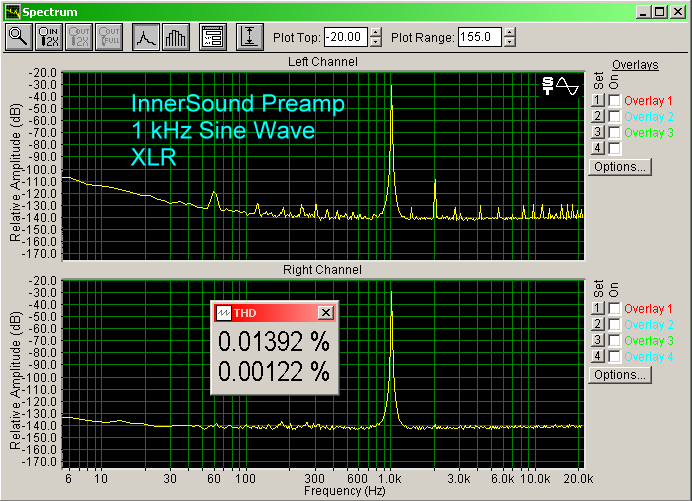Click inside the Plot Range value field
Image resolution: width=692 pixels, height=501 pixels.
pos(480,37)
